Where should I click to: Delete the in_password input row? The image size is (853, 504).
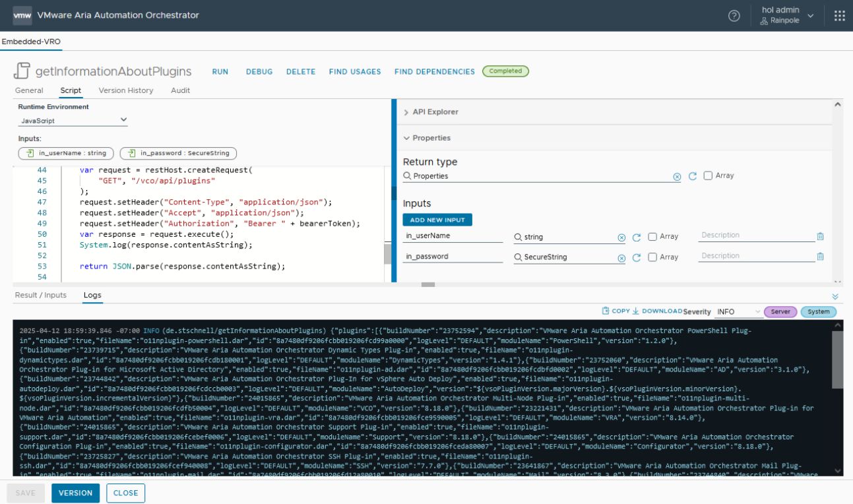(820, 257)
